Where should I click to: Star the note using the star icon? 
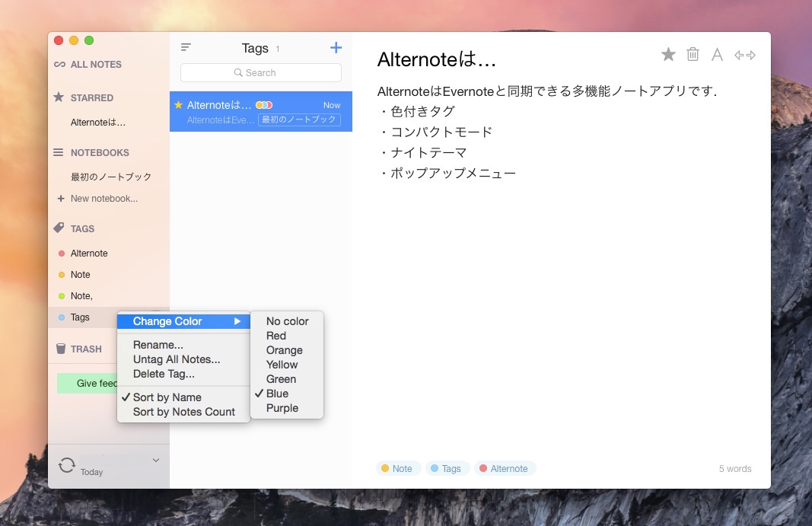click(668, 54)
